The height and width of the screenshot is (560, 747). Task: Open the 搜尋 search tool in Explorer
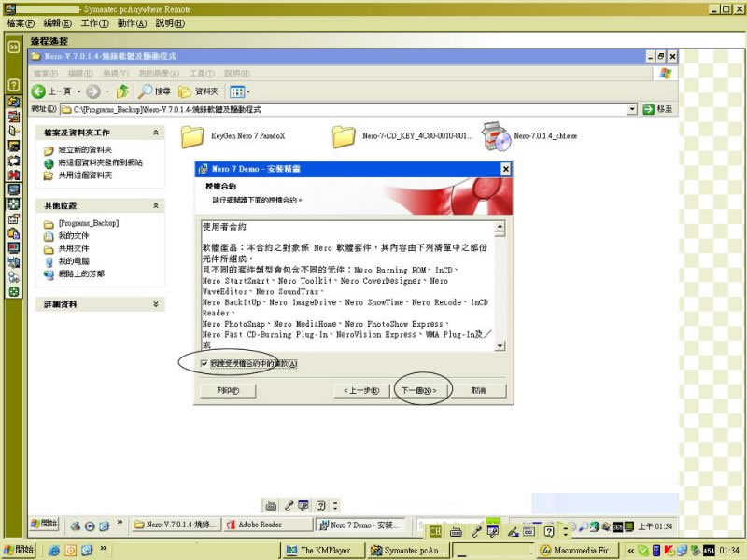pos(154,91)
